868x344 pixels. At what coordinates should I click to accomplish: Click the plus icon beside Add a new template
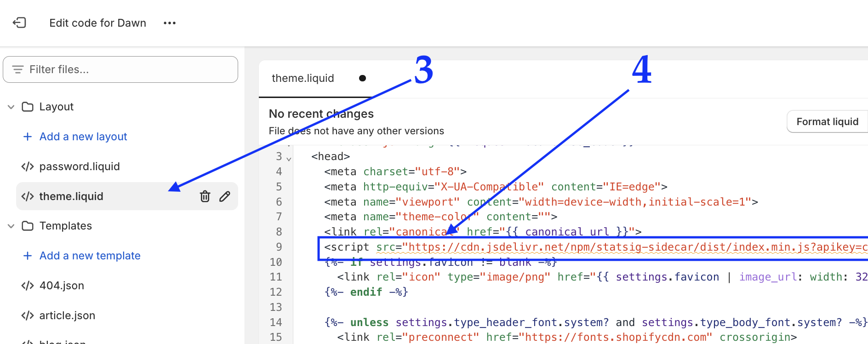click(28, 256)
